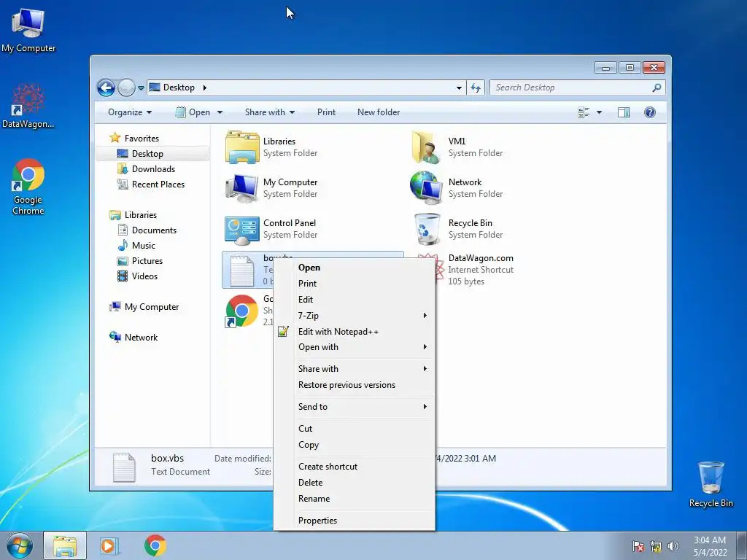Click the Windows Start orb

coord(19,545)
